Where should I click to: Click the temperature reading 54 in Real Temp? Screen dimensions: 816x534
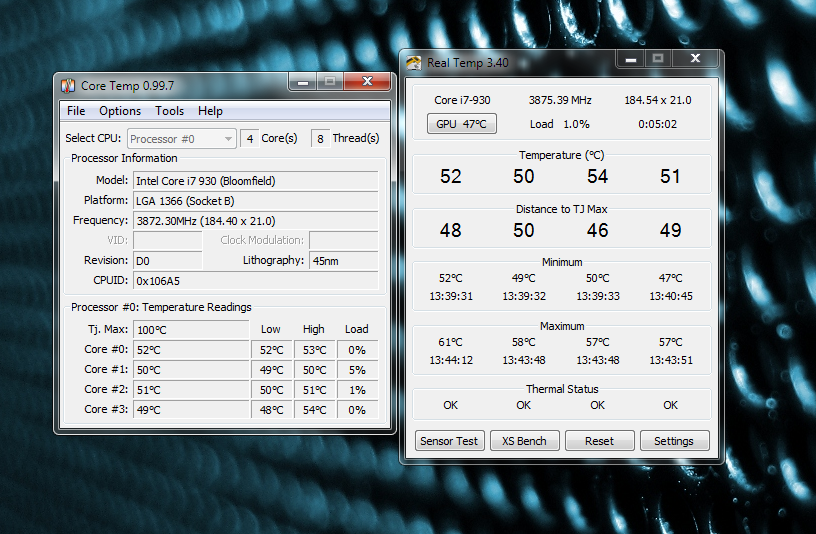(597, 176)
